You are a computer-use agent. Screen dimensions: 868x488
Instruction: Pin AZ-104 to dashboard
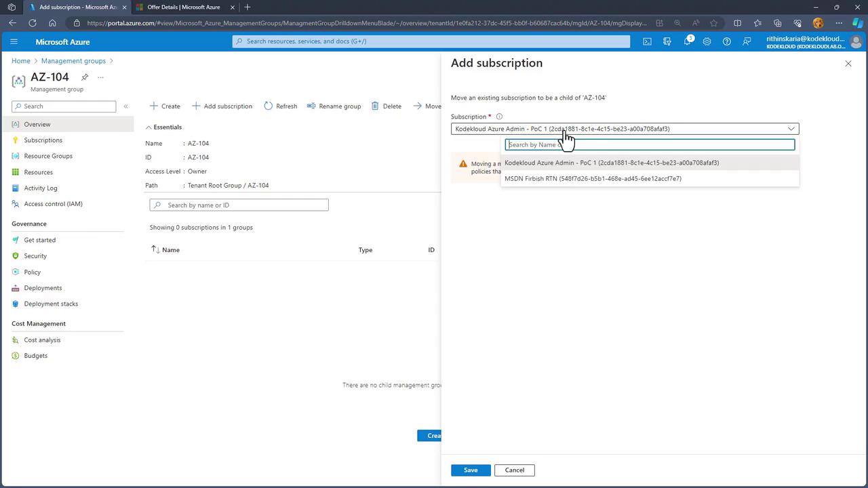[x=85, y=77]
